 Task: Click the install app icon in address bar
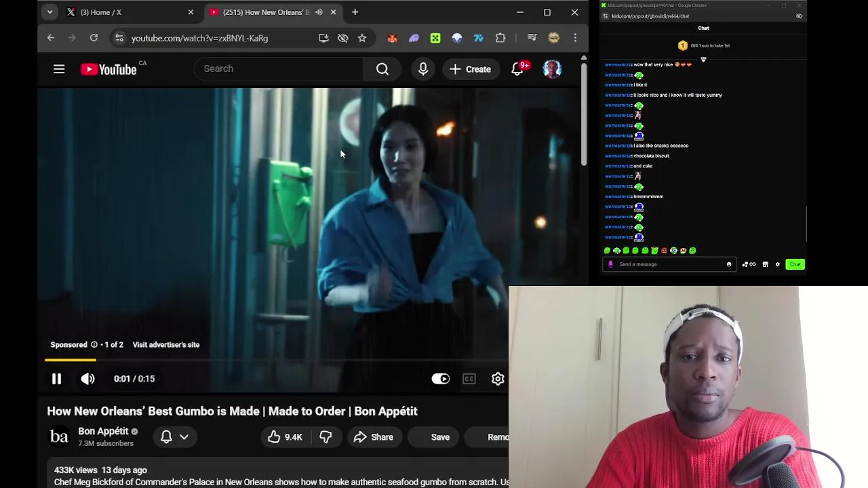(x=323, y=38)
